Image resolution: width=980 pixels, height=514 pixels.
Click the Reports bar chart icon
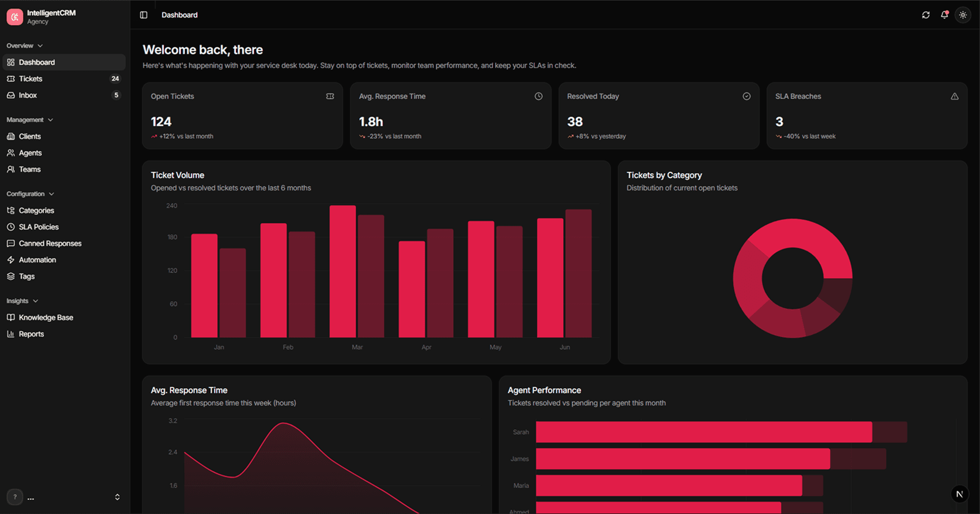pyautogui.click(x=11, y=334)
